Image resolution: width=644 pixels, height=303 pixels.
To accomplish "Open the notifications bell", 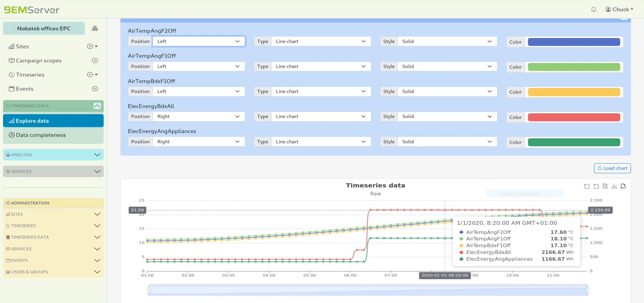I will 593,9.
